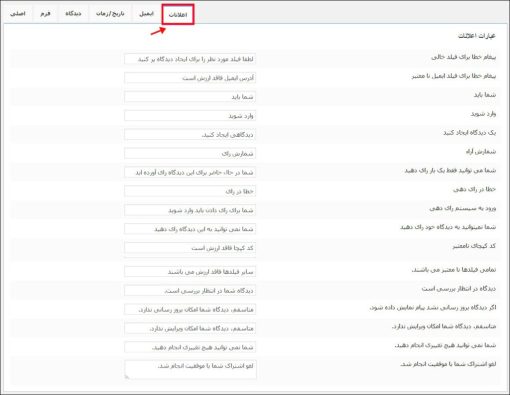The height and width of the screenshot is (395, 510).
Task: Click label شما می توانید فقط یک بار رای دهید
Action: click(450, 170)
